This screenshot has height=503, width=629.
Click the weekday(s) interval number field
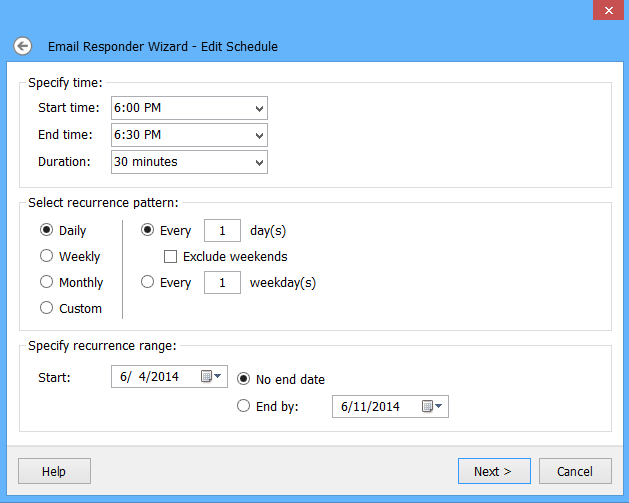tap(222, 283)
